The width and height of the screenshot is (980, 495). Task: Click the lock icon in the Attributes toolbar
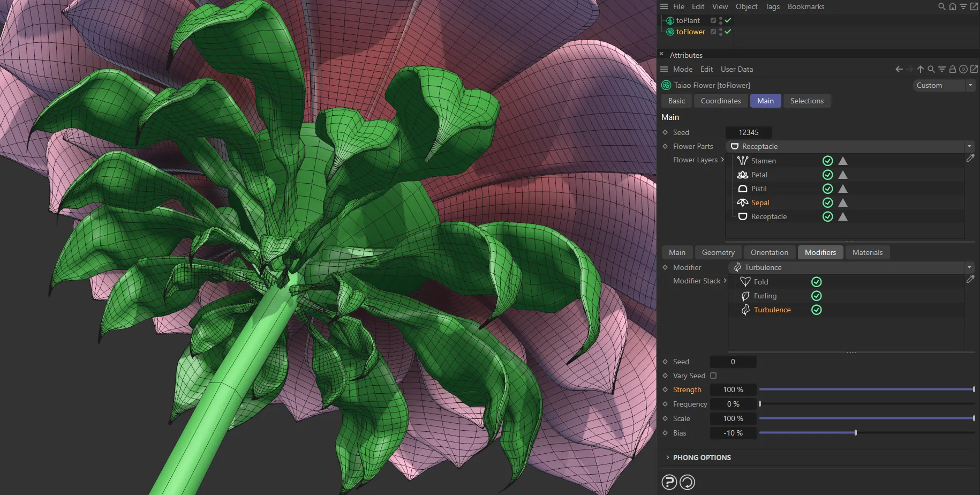click(x=953, y=69)
